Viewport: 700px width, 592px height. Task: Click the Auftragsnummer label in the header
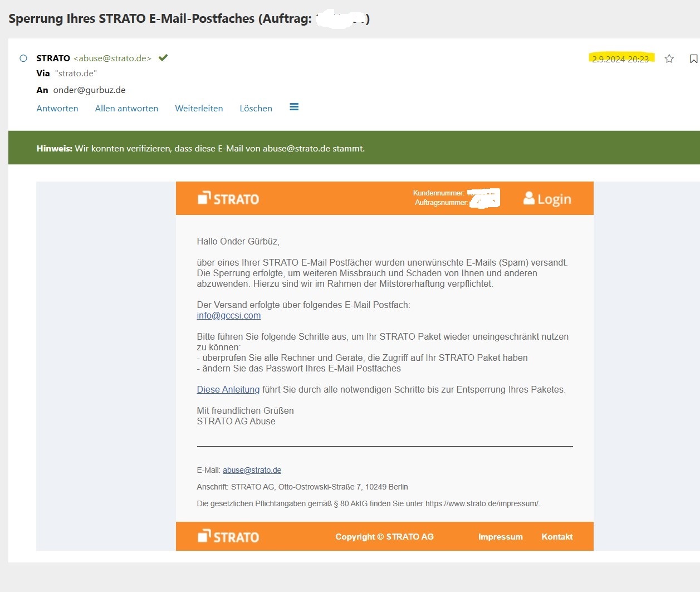(x=441, y=203)
